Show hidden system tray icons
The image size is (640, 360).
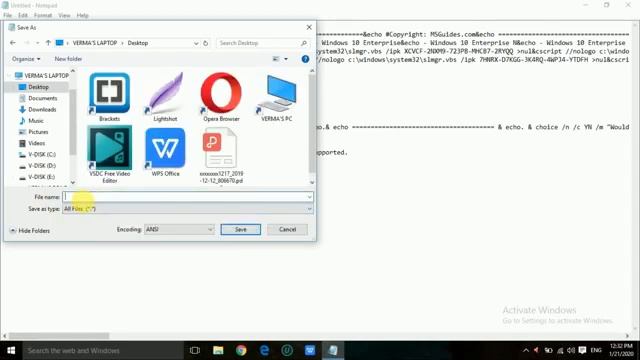point(526,351)
